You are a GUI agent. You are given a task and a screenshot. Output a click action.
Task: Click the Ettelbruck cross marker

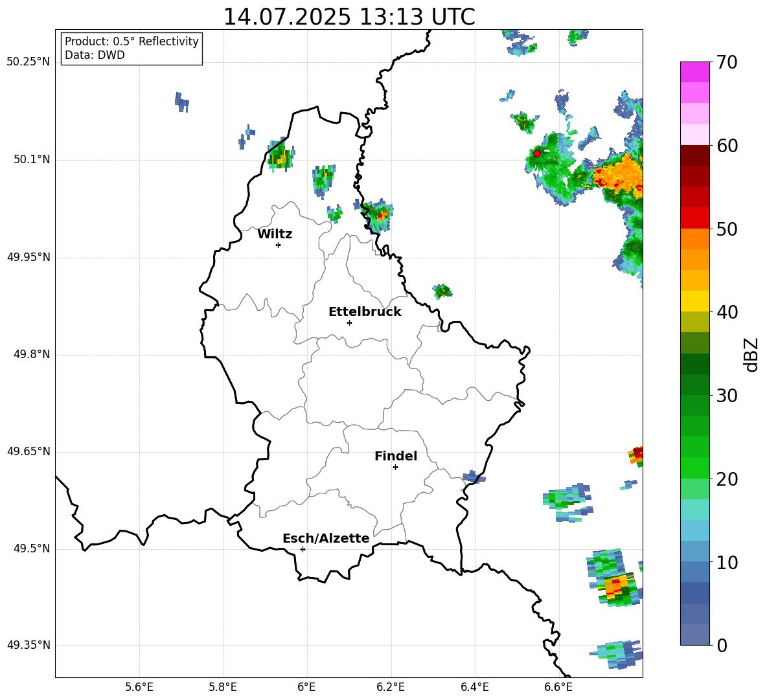pos(349,322)
